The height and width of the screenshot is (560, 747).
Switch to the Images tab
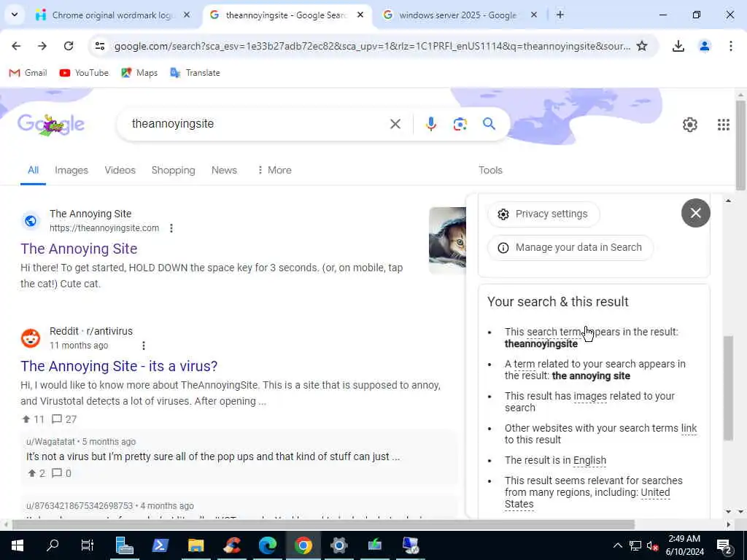pos(71,170)
